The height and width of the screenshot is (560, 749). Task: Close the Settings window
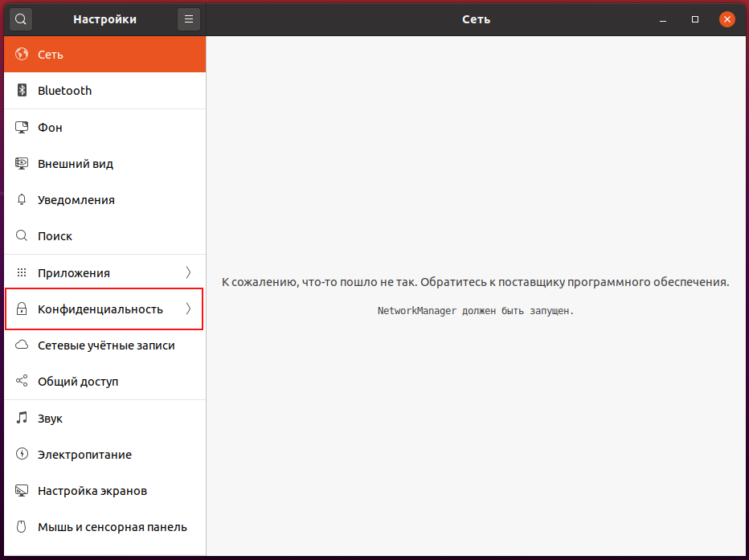[x=727, y=19]
